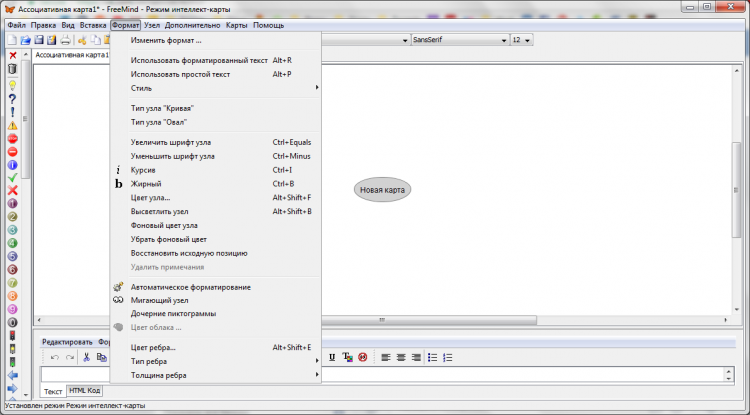This screenshot has height=415, width=750.
Task: Add the priority 9 number icon
Action: point(13,309)
